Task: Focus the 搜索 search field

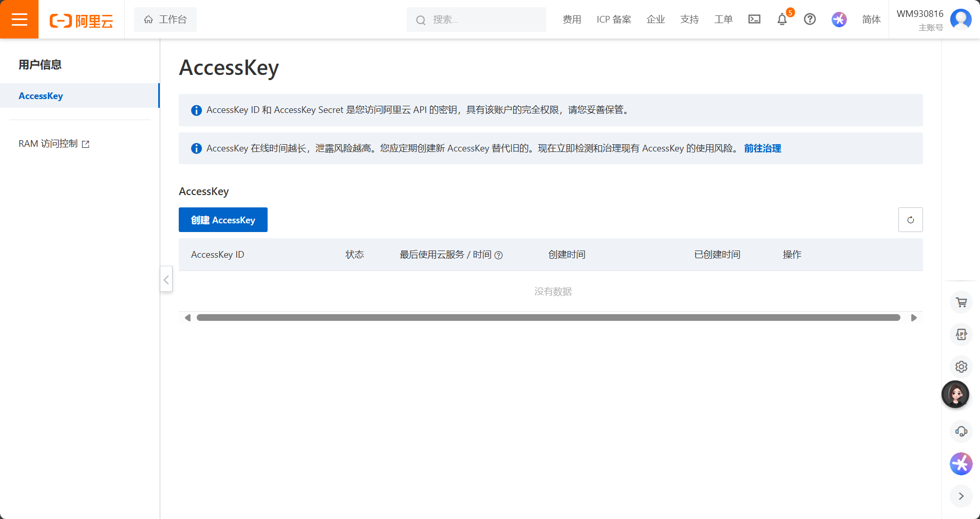Action: 483,20
